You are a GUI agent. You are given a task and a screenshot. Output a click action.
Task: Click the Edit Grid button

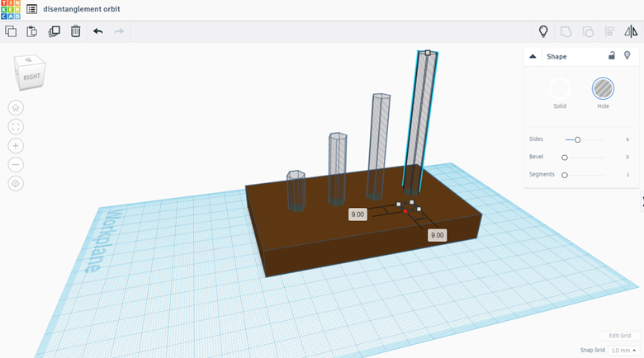click(620, 336)
